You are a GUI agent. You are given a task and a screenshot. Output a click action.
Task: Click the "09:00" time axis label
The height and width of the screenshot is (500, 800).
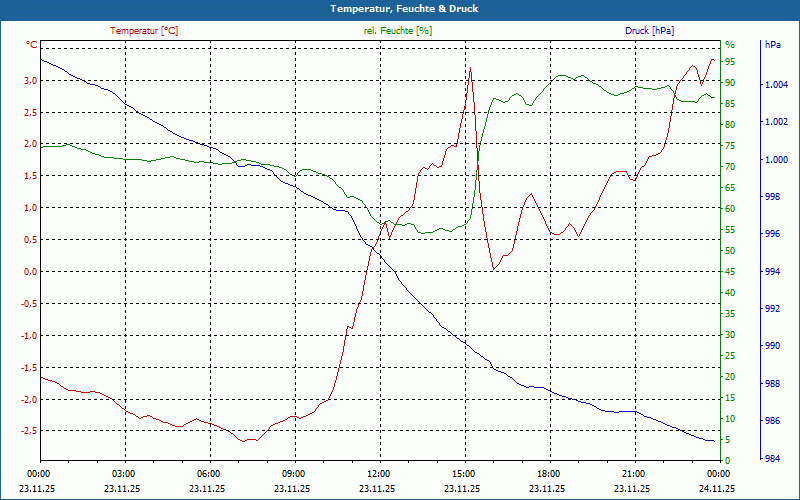click(x=293, y=474)
